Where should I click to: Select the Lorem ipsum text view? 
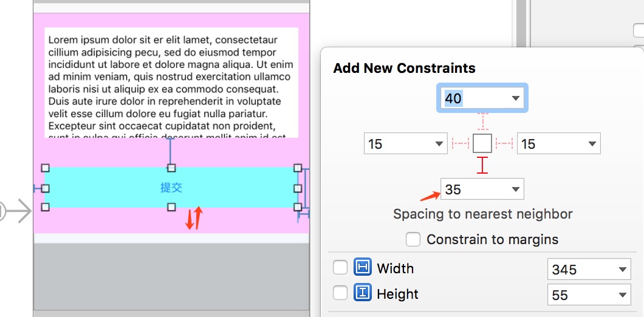pos(171,83)
